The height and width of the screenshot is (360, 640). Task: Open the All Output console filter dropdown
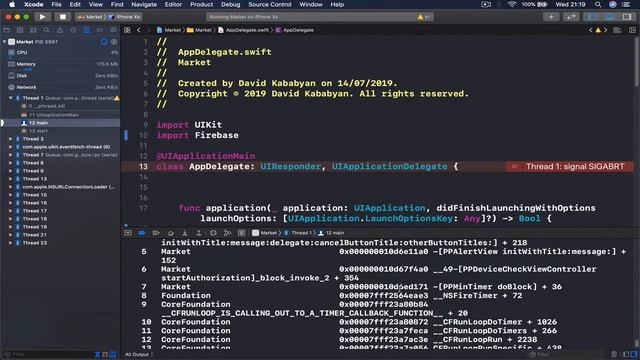coord(139,354)
